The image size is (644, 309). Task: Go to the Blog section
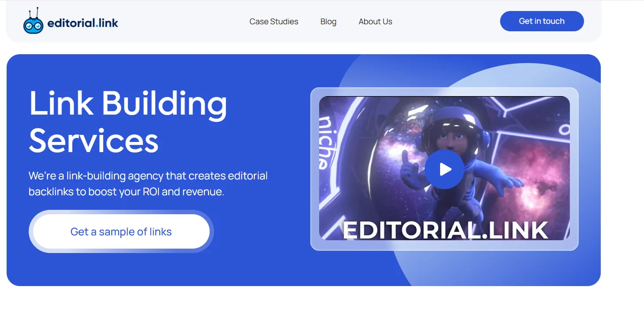click(x=328, y=22)
